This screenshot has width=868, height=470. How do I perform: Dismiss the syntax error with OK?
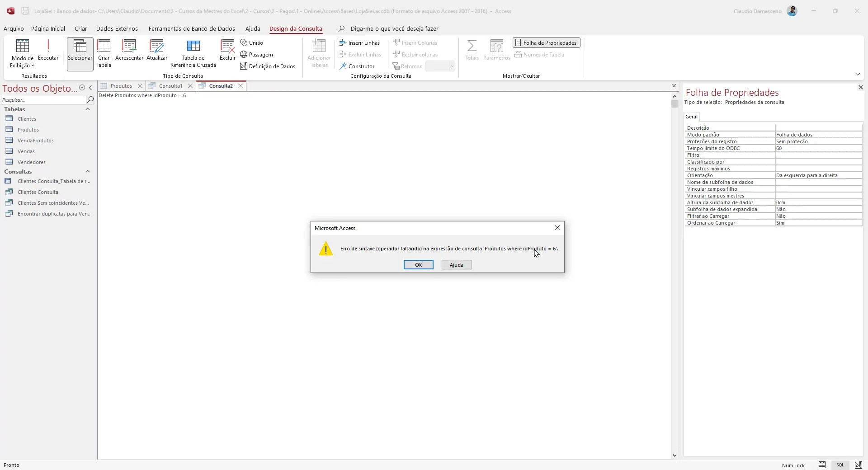point(418,265)
